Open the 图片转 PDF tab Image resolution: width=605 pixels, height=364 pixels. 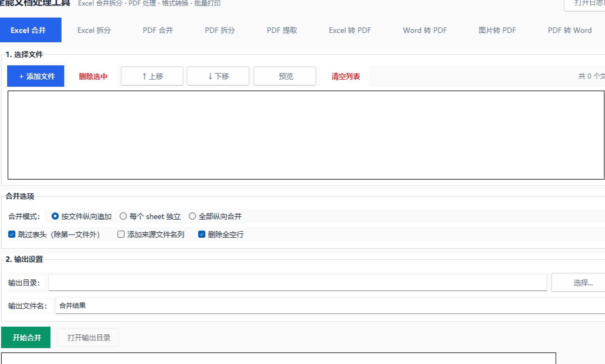497,30
